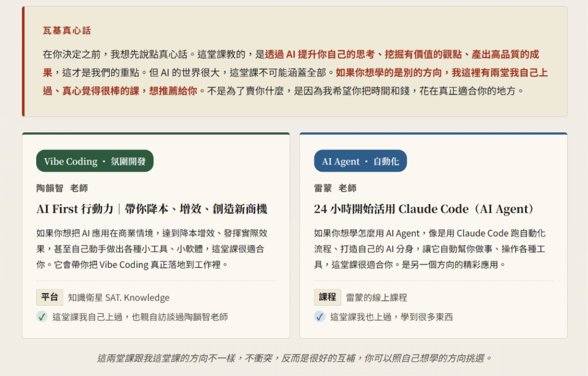Viewport: 588px width, 376px height.
Task: Click the italic footer note about 這兩堂課
Action: click(295, 358)
